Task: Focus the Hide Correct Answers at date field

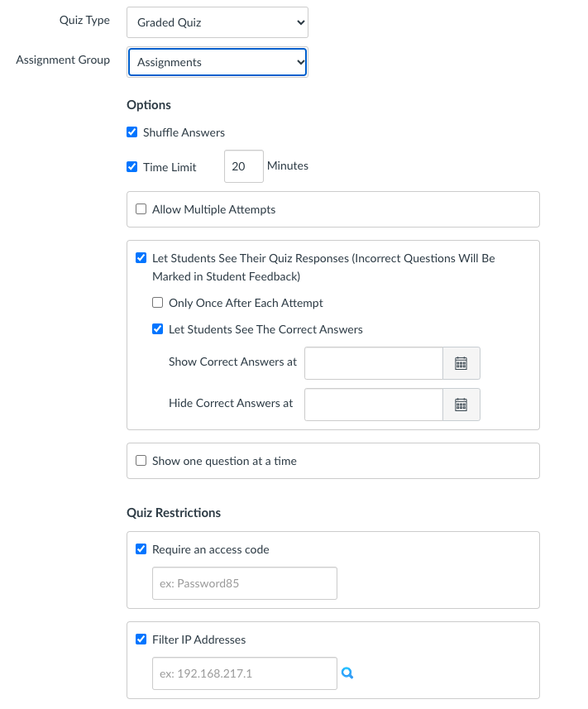Action: 374,405
